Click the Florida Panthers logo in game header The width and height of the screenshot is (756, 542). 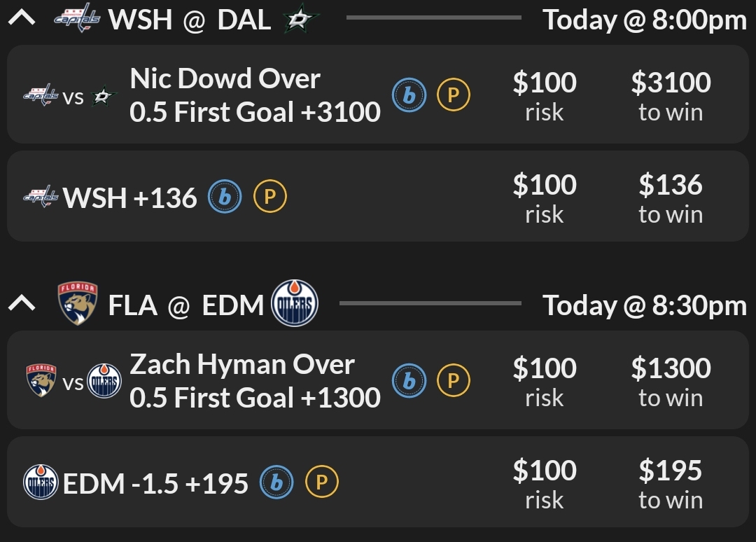tap(77, 303)
